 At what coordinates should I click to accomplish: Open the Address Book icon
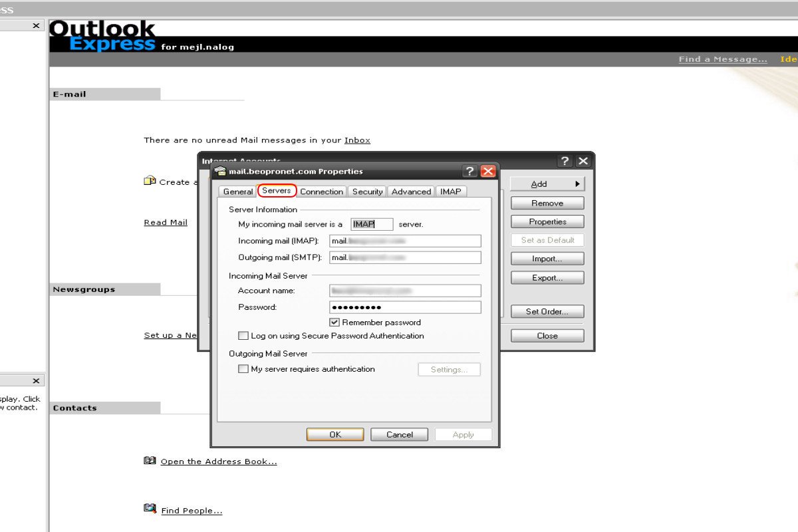click(x=150, y=460)
